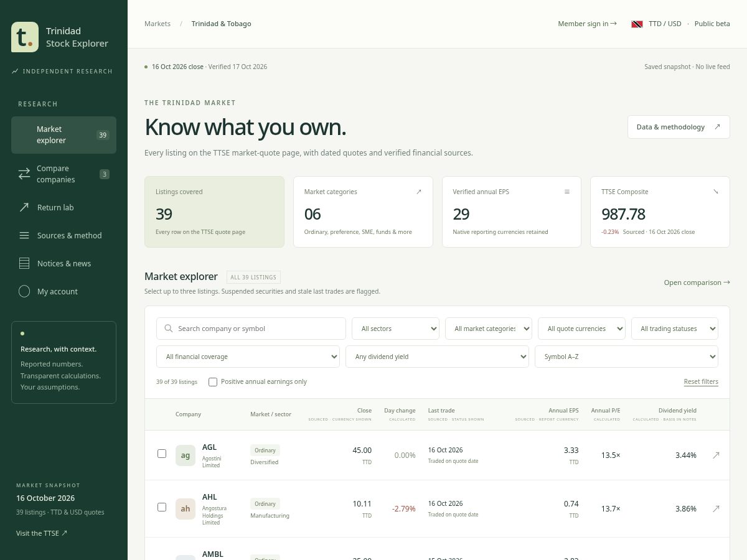
Task: Open the All trading statuses dropdown
Action: coord(675,329)
